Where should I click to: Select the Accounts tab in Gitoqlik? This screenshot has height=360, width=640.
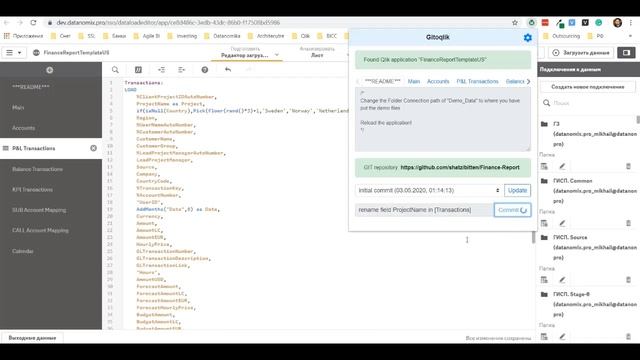point(438,82)
